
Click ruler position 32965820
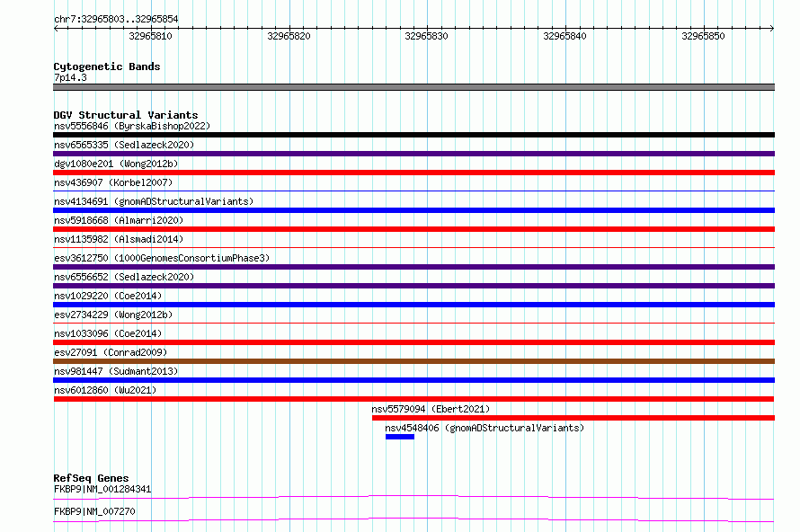tap(289, 36)
